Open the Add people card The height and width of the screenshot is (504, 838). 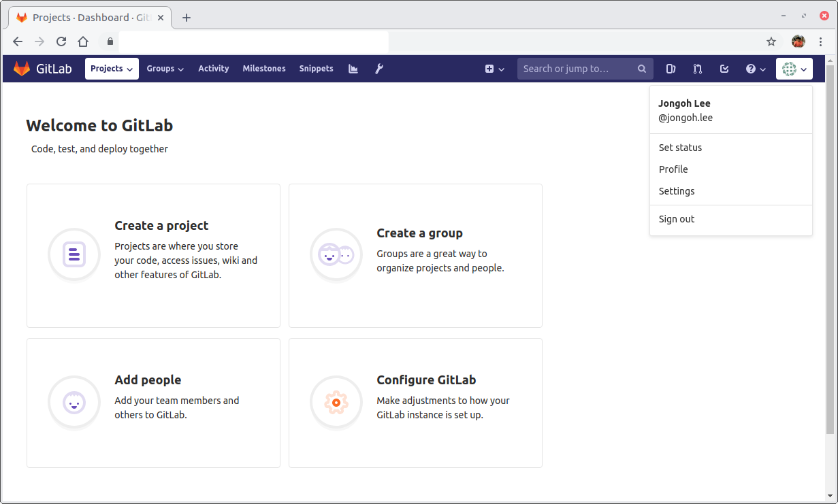(x=153, y=403)
